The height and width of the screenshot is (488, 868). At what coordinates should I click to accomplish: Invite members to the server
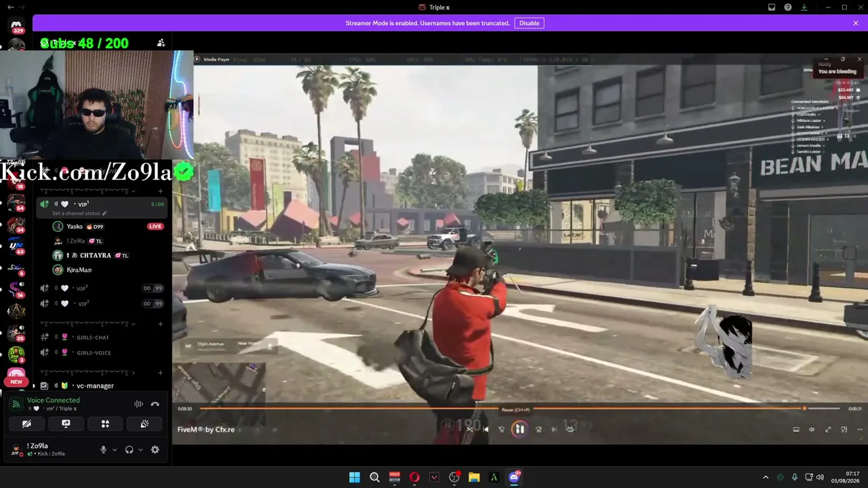(161, 43)
